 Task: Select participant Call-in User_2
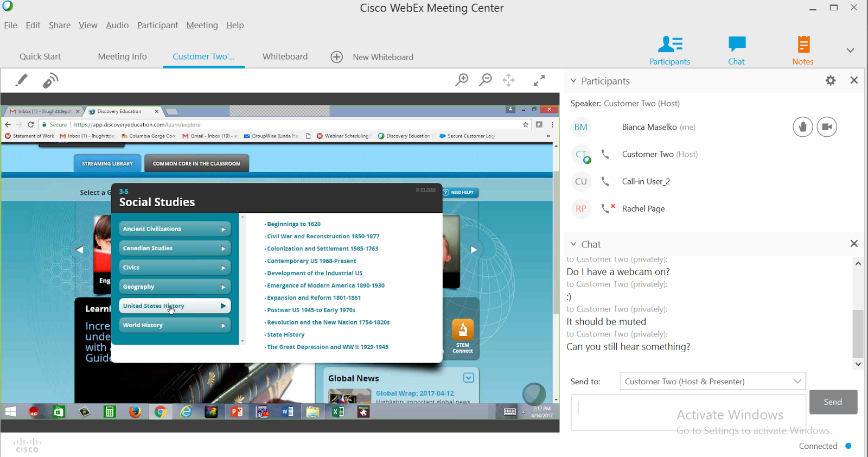pos(646,181)
